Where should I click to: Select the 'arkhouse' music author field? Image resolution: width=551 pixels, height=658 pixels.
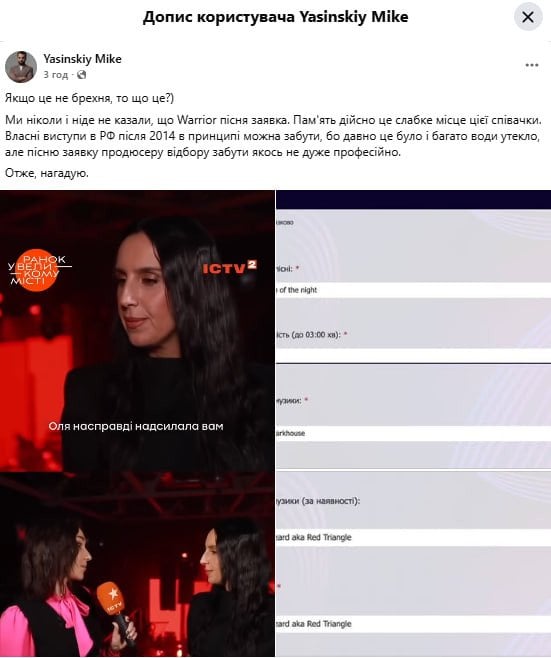click(413, 433)
